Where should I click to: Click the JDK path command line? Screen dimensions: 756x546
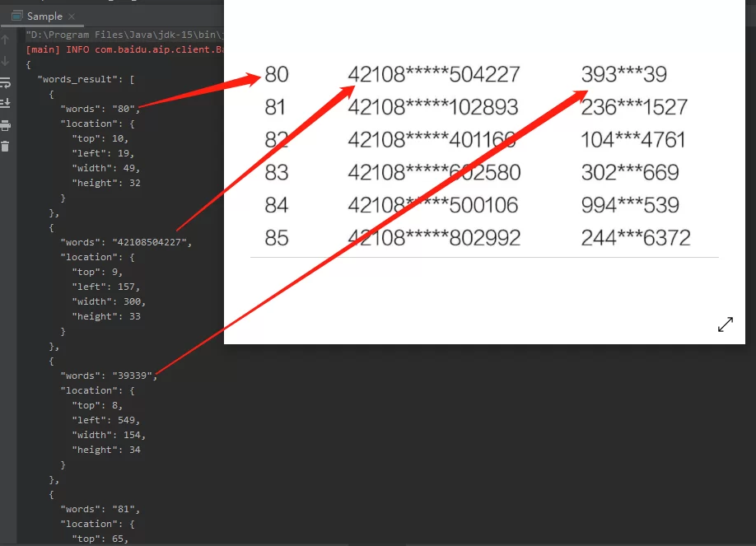(x=125, y=35)
